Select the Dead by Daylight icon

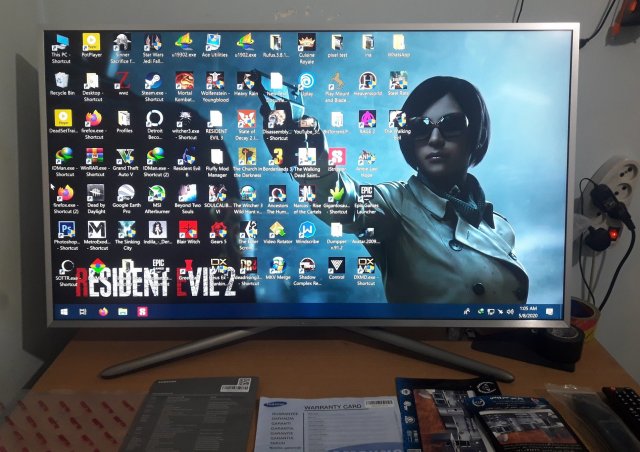[95, 193]
